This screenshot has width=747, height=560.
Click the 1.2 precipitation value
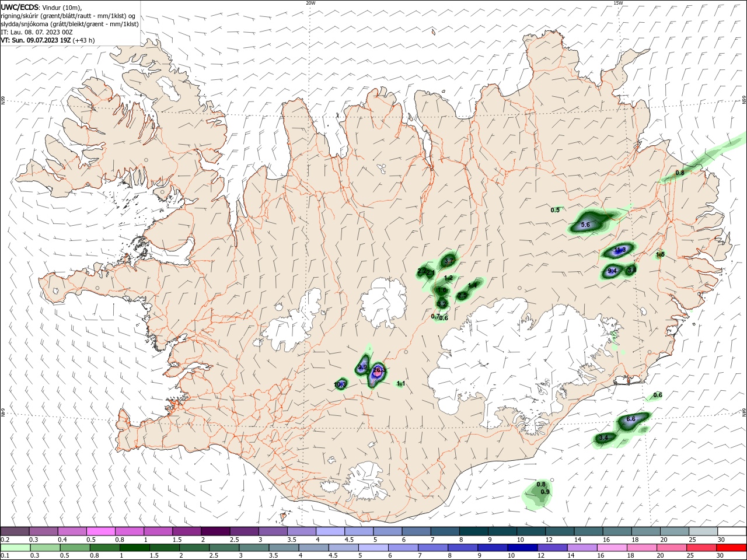click(448, 278)
